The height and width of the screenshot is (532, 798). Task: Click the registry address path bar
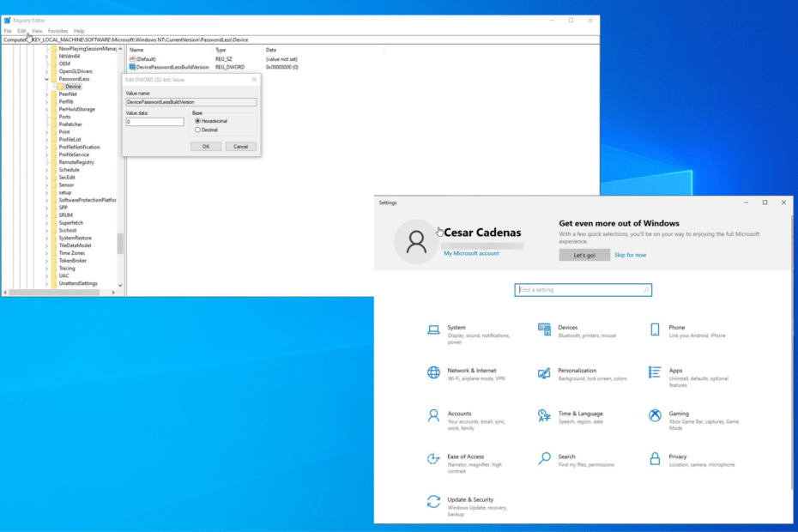coord(300,39)
